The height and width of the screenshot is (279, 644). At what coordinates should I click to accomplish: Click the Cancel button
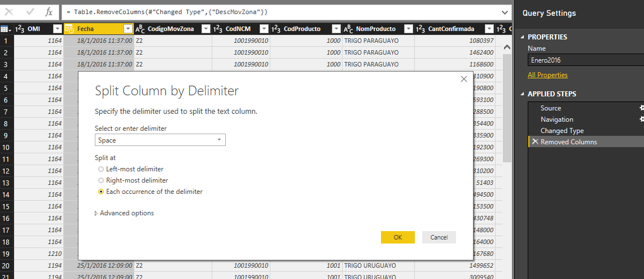(439, 237)
